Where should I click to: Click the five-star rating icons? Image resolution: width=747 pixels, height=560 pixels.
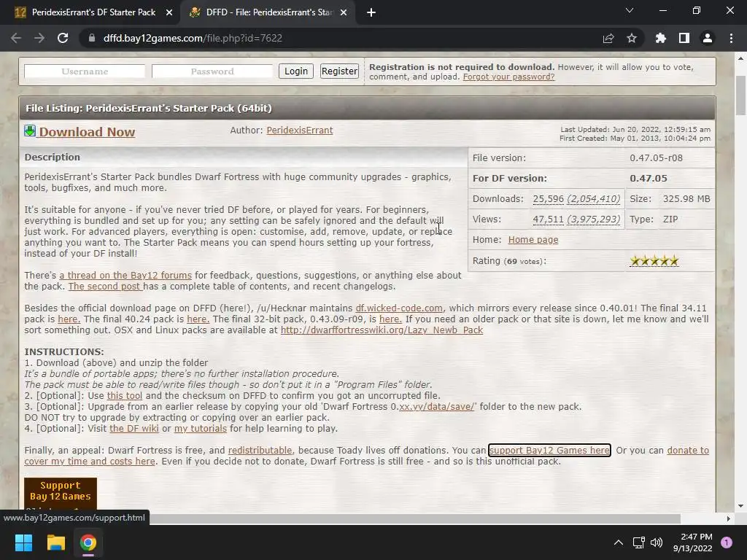(x=654, y=260)
